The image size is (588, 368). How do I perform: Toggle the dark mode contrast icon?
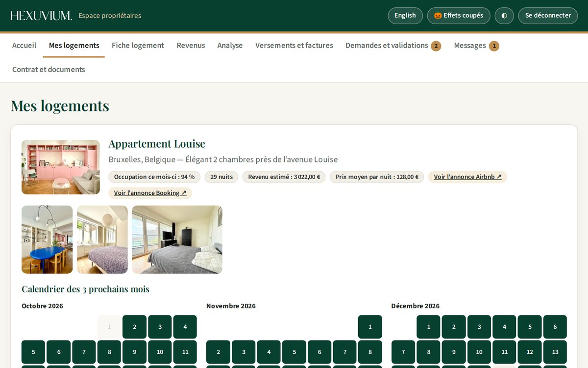tap(504, 16)
